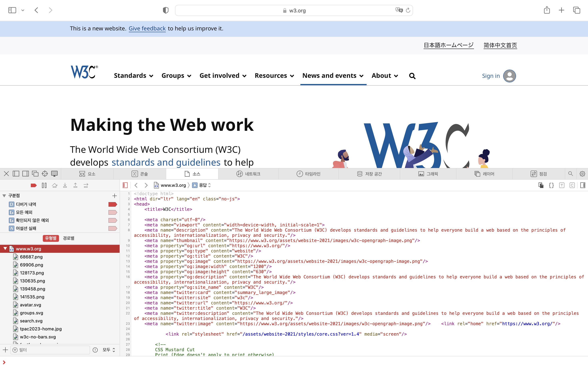Share the page using the share icon
Image resolution: width=588 pixels, height=368 pixels.
pyautogui.click(x=547, y=10)
